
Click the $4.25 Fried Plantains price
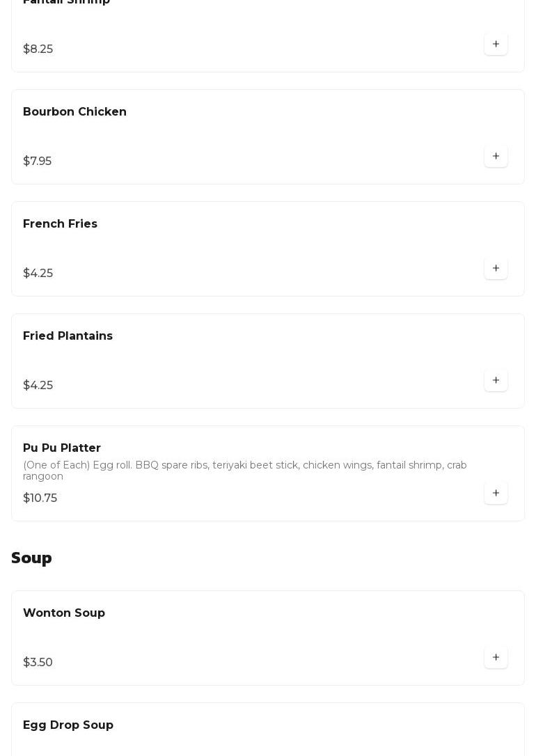click(38, 386)
